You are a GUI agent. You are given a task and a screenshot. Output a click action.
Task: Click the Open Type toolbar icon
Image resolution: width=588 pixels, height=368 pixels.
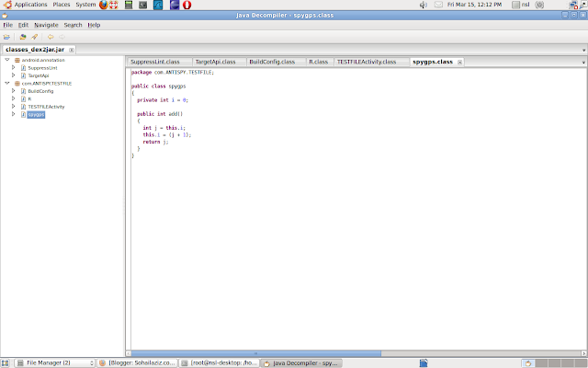(x=23, y=37)
